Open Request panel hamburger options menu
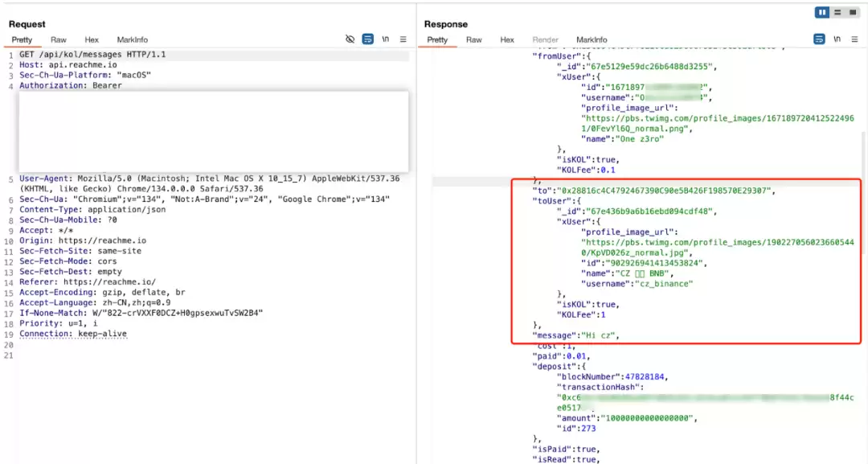The width and height of the screenshot is (868, 464). [403, 39]
